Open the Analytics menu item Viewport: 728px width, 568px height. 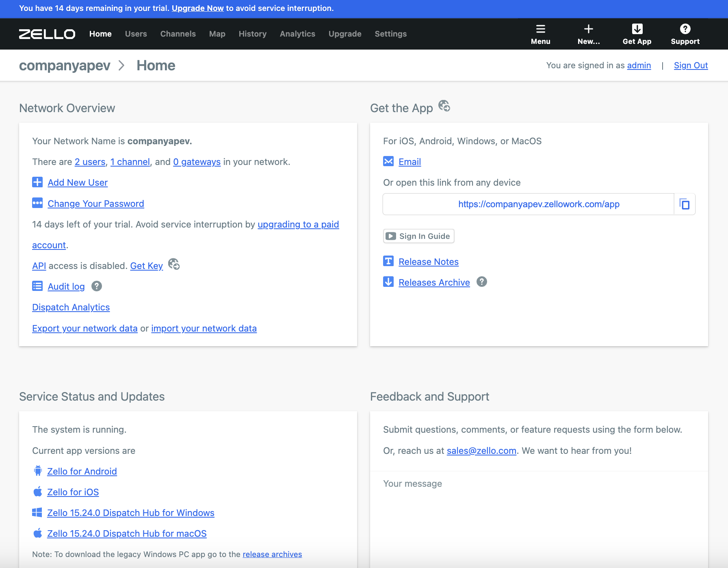coord(297,34)
